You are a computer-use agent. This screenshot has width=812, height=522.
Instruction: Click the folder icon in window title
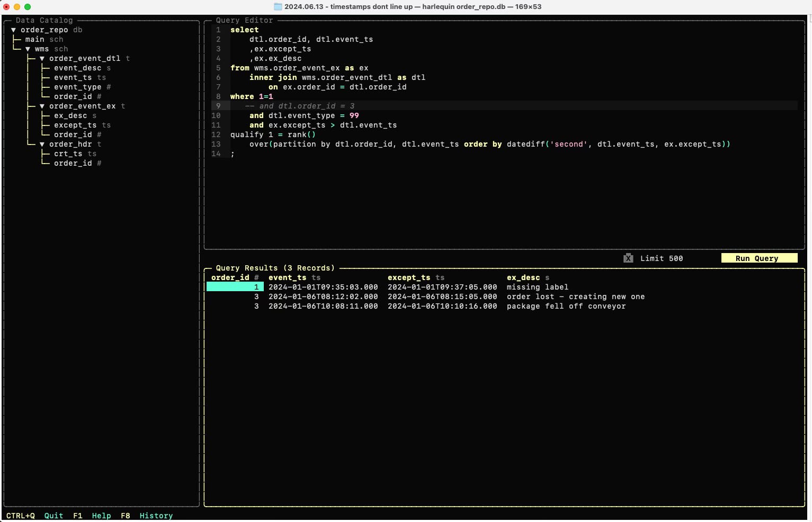click(x=278, y=7)
